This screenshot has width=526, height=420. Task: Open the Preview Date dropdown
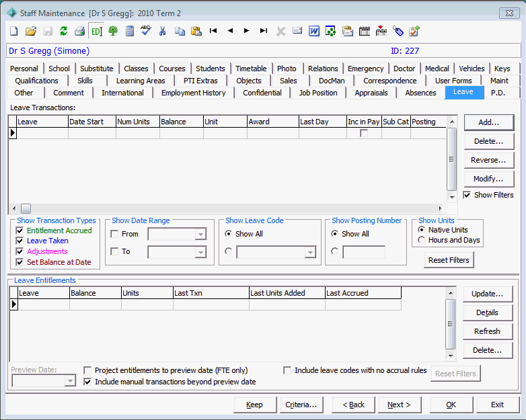tap(70, 381)
